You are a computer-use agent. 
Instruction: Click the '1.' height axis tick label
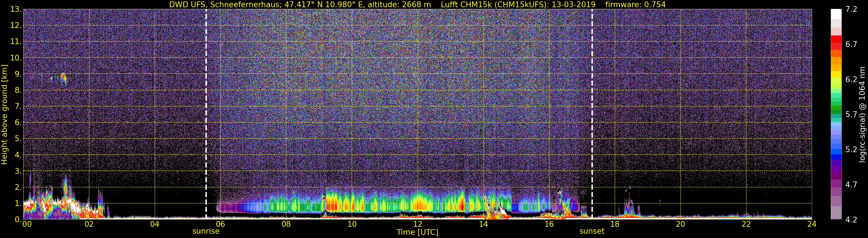tap(18, 204)
